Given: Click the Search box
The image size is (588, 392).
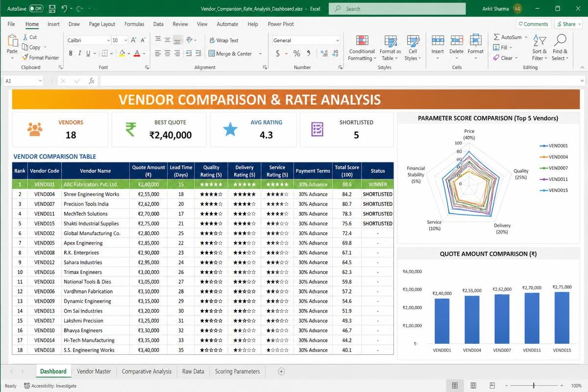Looking at the screenshot, I should point(397,9).
